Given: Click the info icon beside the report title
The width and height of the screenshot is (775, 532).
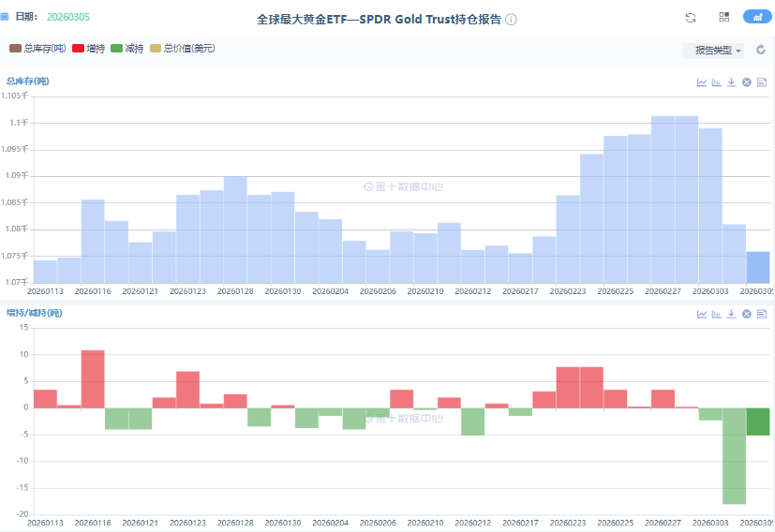Looking at the screenshot, I should (511, 20).
